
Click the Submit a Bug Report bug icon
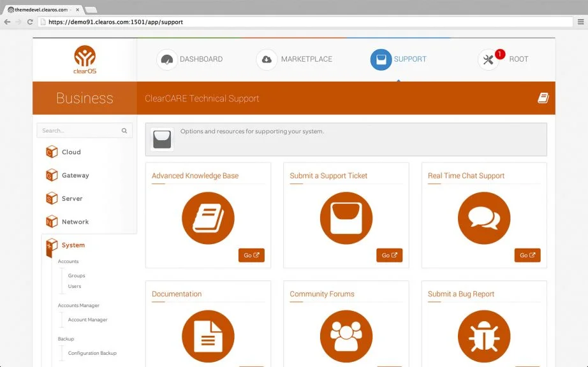(x=484, y=336)
